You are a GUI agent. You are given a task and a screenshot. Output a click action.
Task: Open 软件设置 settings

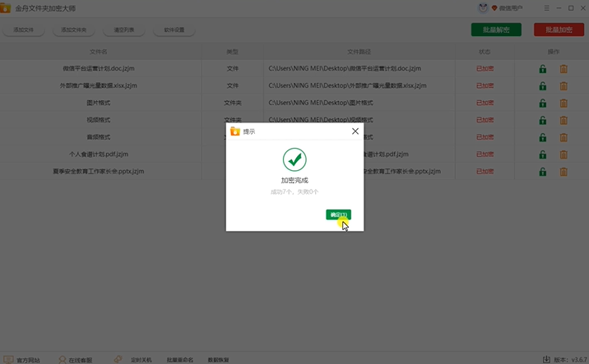click(174, 30)
